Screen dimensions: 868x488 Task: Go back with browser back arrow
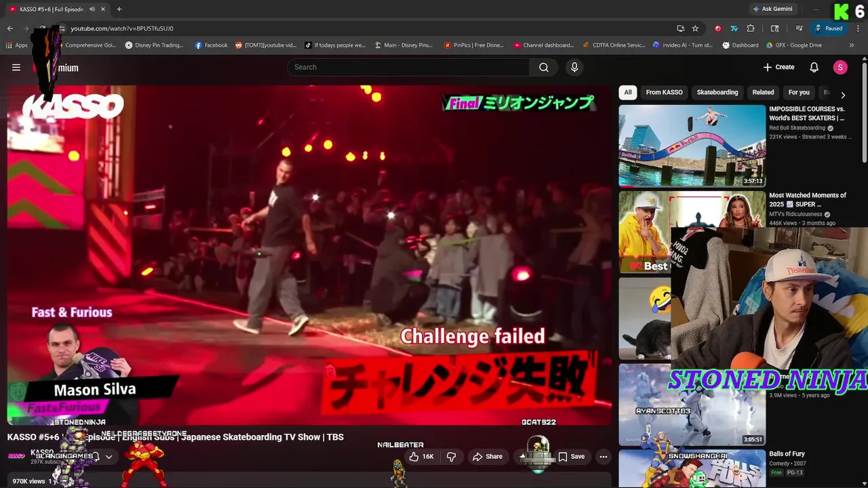pyautogui.click(x=10, y=28)
